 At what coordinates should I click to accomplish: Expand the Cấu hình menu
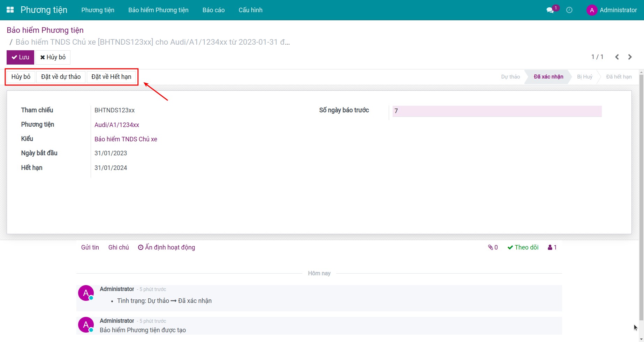click(x=250, y=10)
